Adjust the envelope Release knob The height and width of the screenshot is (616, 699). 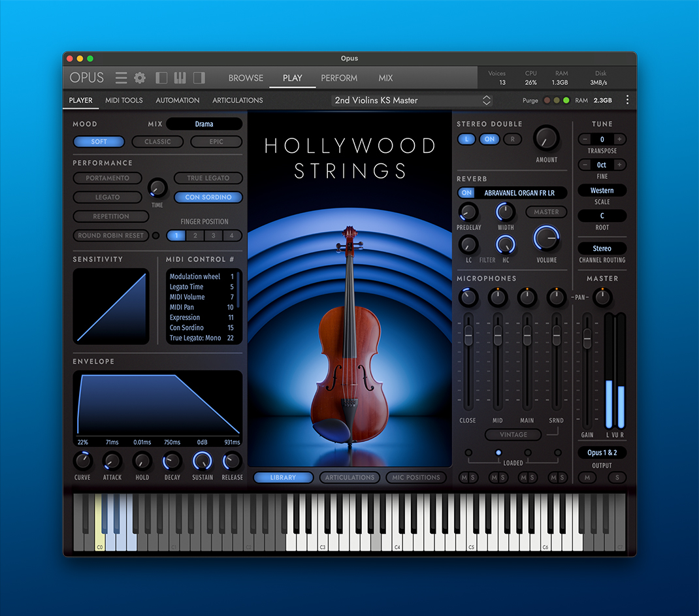tap(232, 461)
